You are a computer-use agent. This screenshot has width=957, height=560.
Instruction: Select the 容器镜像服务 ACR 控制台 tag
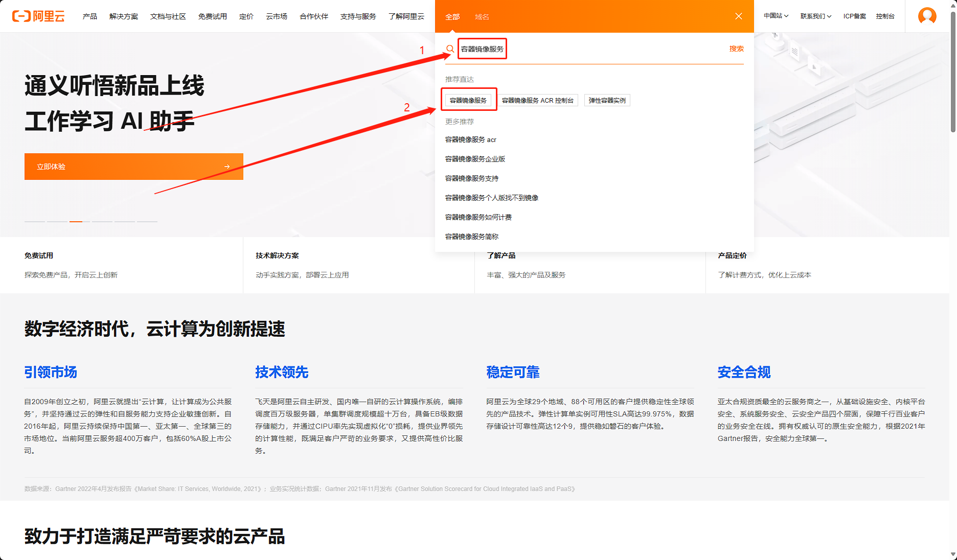point(538,100)
